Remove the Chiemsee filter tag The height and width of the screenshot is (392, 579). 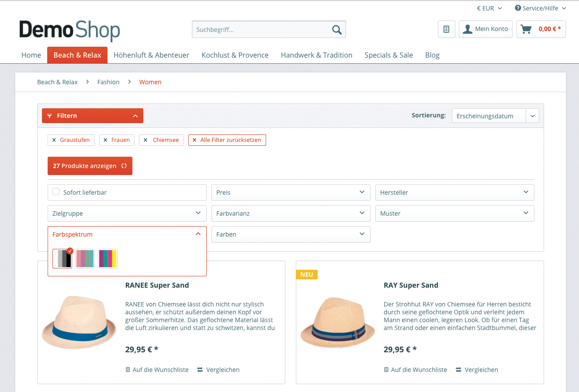coord(146,140)
